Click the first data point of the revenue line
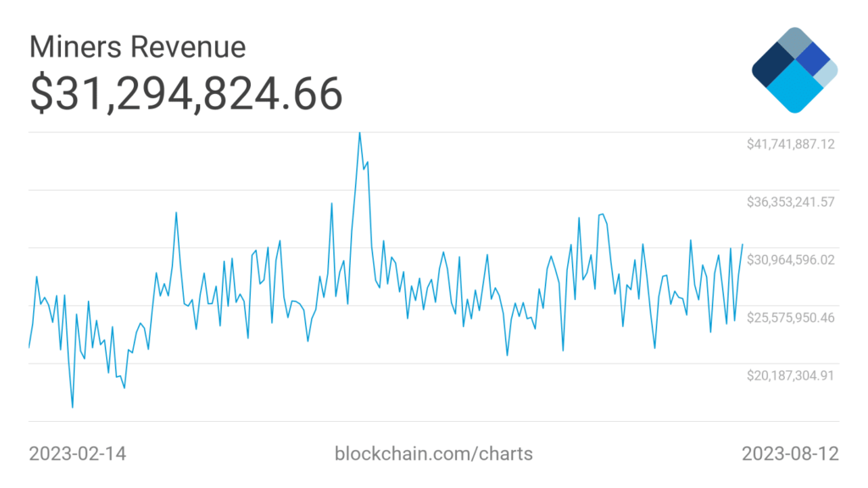Screen dimensions: 868x488 pos(29,347)
